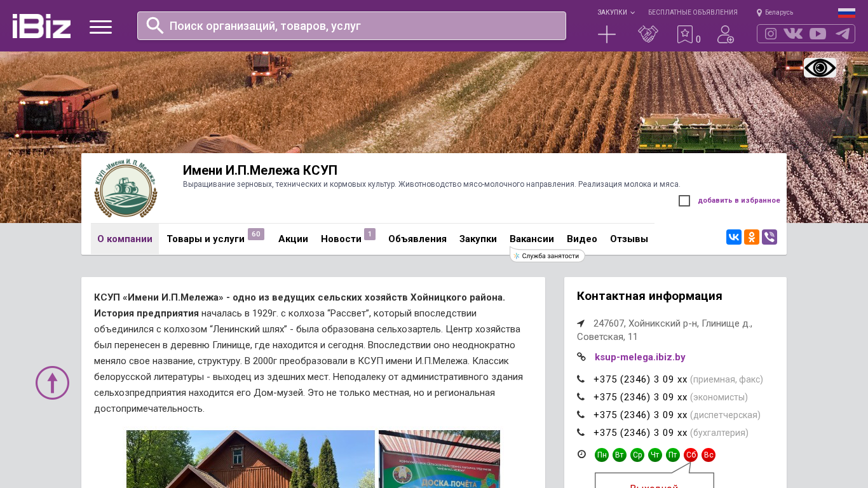Viewport: 868px width, 488px height.
Task: Check the добавить в избранное checkbox
Action: click(684, 201)
